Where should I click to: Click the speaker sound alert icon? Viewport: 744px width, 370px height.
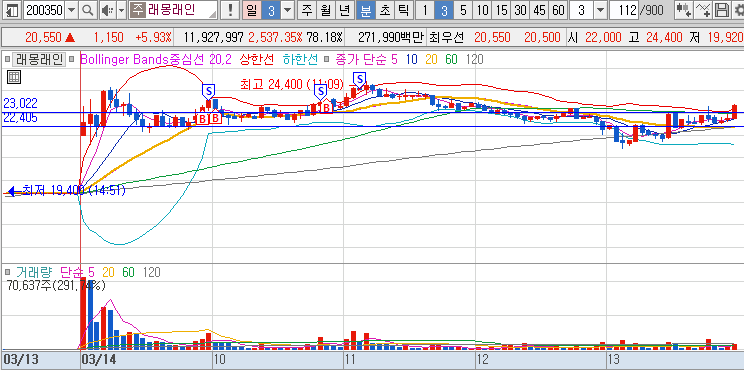coord(108,10)
